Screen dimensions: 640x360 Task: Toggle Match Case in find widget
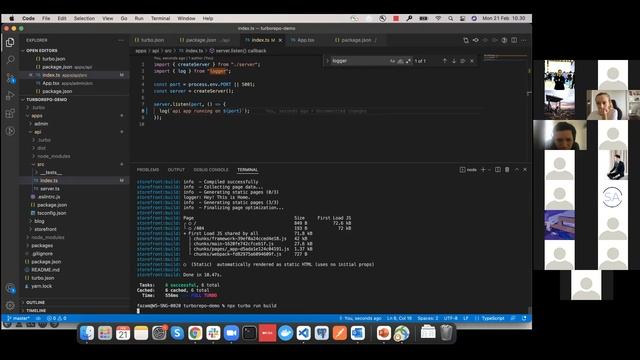click(392, 61)
